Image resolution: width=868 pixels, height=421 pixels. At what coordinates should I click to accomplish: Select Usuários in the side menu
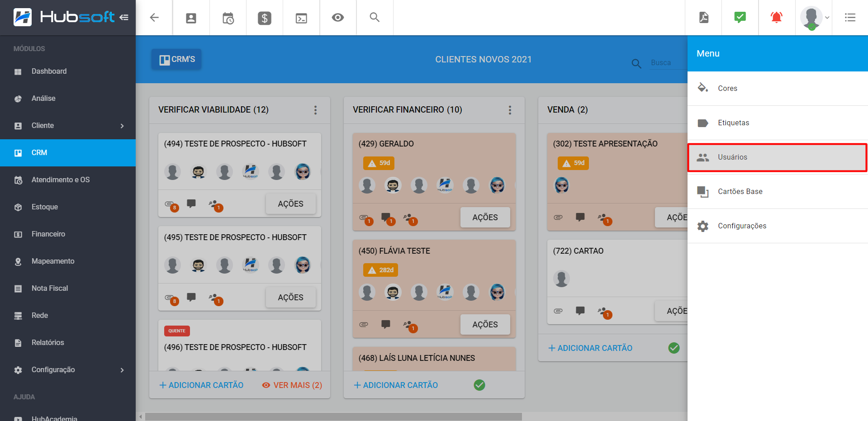[777, 157]
